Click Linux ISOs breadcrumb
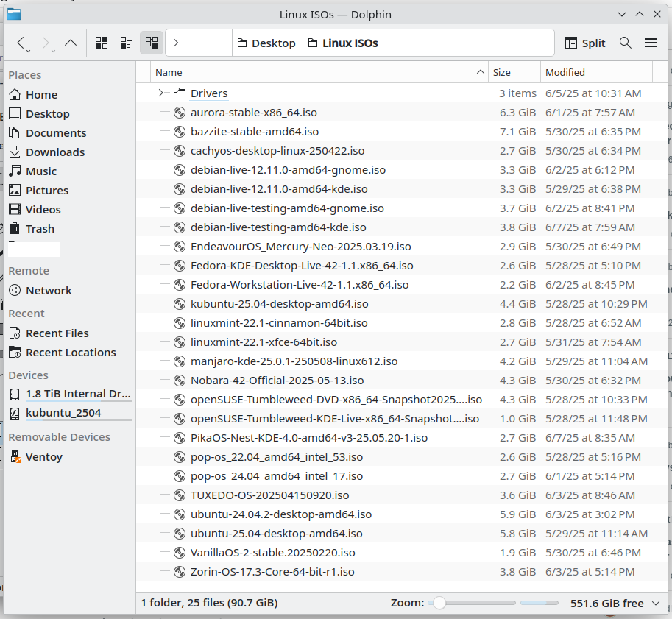672x619 pixels. point(344,43)
